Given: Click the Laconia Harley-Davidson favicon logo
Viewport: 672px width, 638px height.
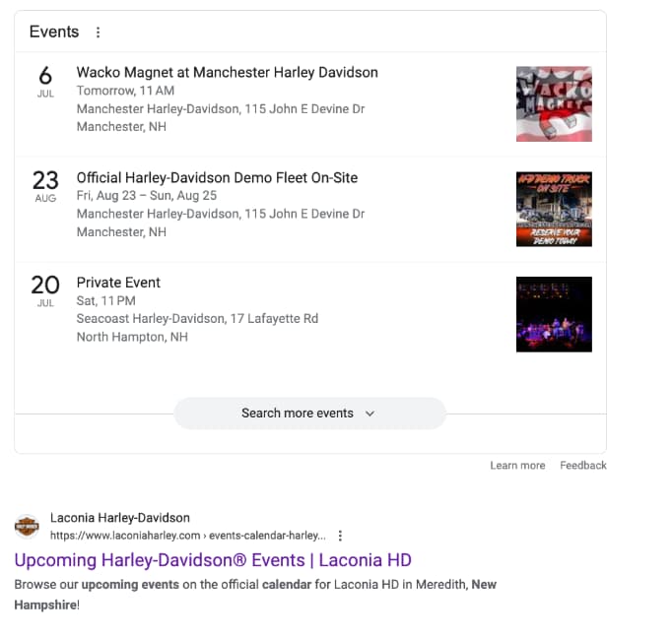Looking at the screenshot, I should pyautogui.click(x=27, y=526).
